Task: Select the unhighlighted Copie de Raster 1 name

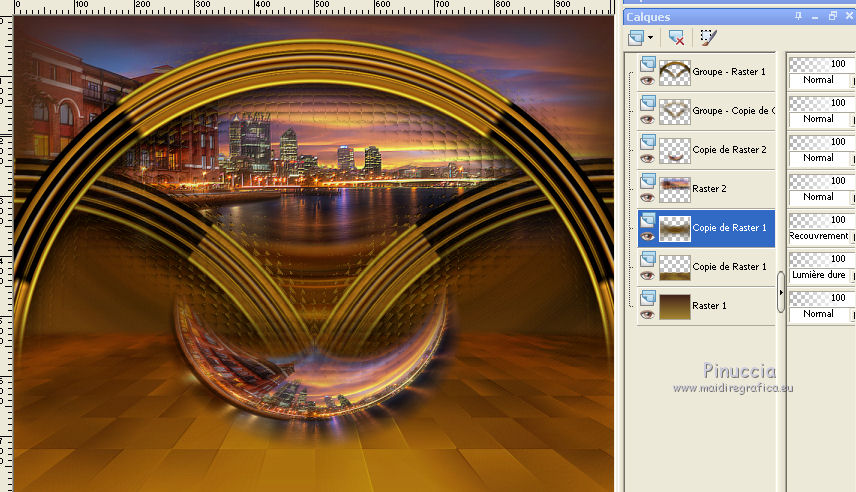Action: [x=729, y=266]
